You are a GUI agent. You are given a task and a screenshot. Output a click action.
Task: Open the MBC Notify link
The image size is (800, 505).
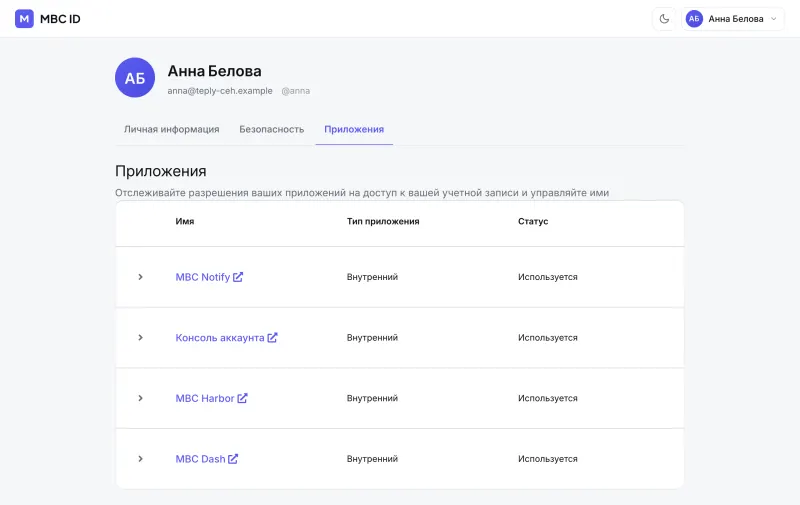pyautogui.click(x=209, y=277)
